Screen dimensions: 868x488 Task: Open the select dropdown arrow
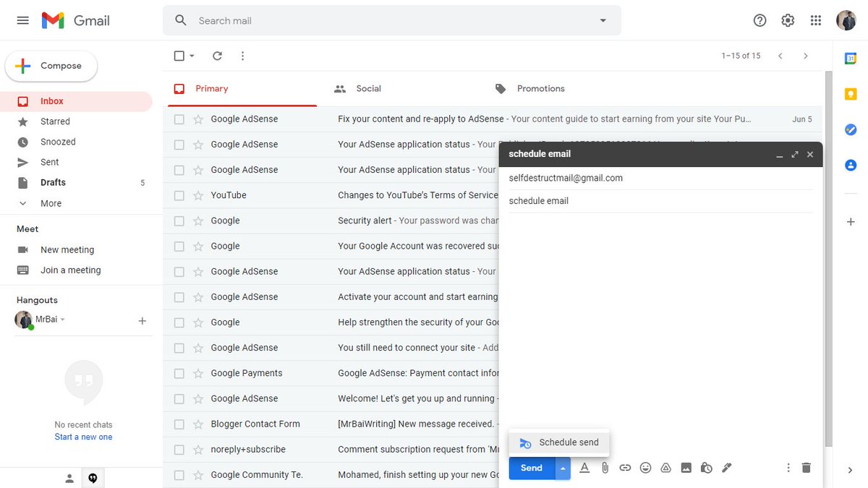click(x=192, y=56)
